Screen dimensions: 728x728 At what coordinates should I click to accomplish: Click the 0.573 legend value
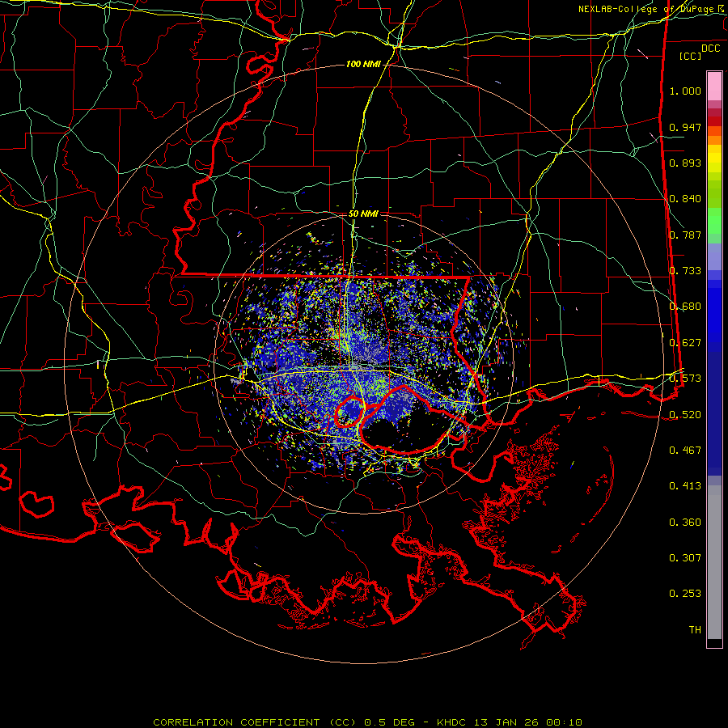(x=685, y=379)
